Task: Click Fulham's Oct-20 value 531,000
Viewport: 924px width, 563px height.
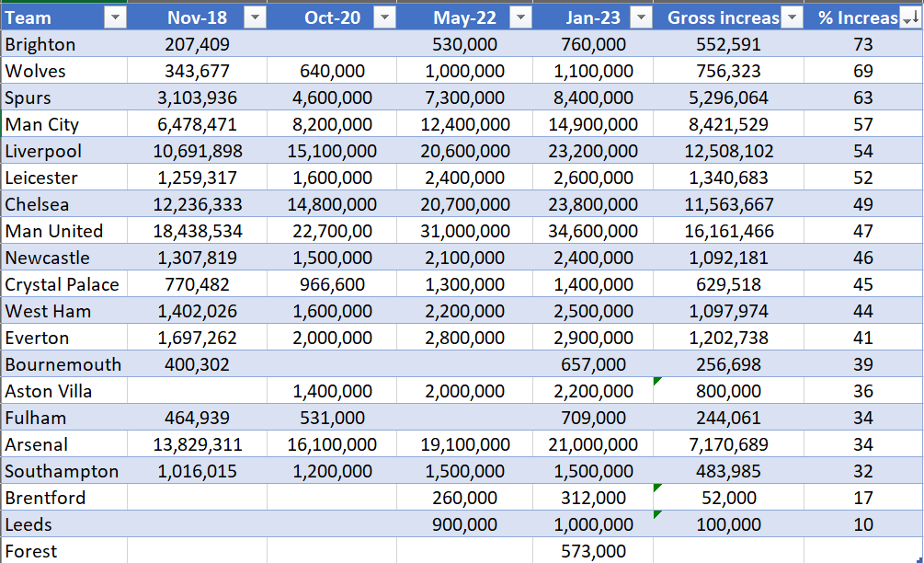Action: [x=332, y=418]
